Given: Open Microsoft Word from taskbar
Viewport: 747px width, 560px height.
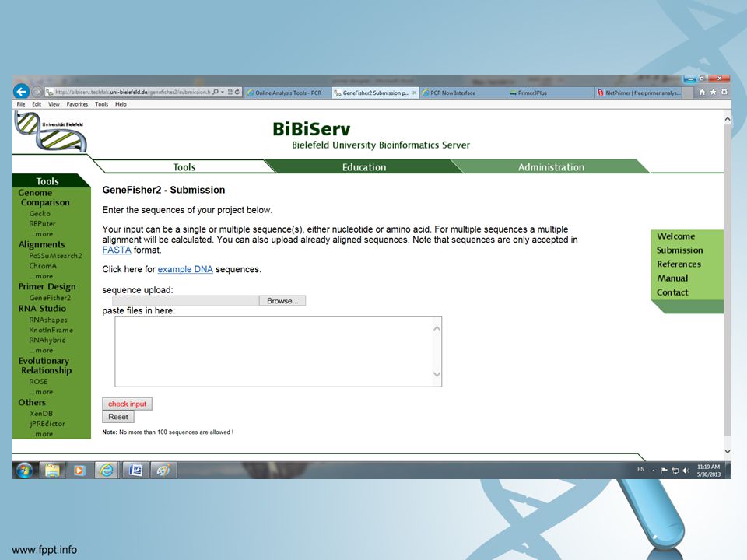Looking at the screenshot, I should tap(135, 471).
